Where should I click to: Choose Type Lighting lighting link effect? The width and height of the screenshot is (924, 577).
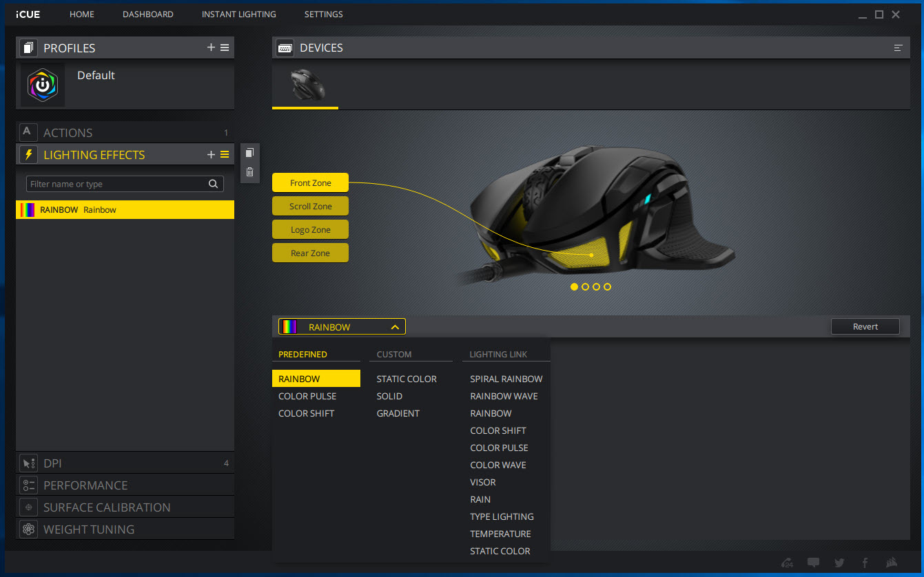coord(502,516)
